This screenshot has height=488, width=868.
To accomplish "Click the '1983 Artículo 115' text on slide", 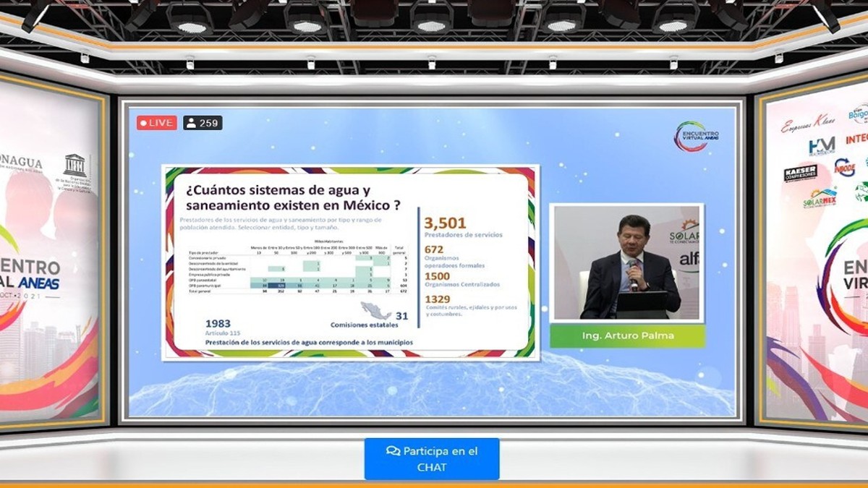I will click(x=224, y=328).
